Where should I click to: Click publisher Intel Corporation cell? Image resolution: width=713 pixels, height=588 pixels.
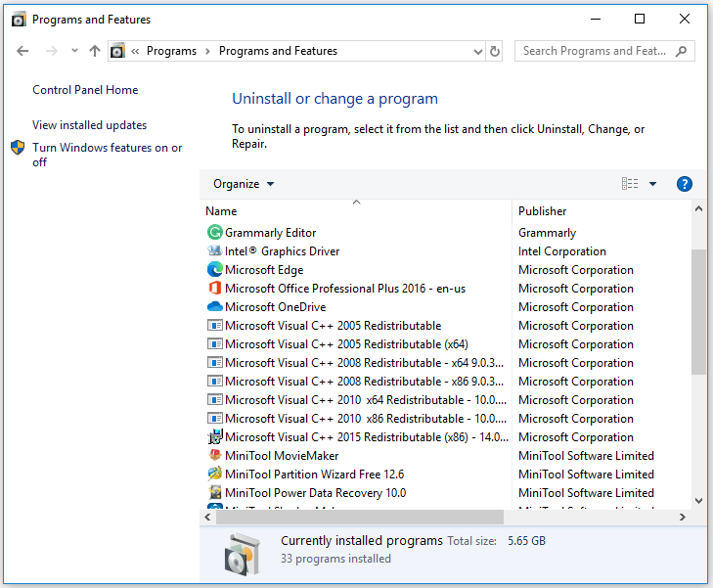[562, 251]
